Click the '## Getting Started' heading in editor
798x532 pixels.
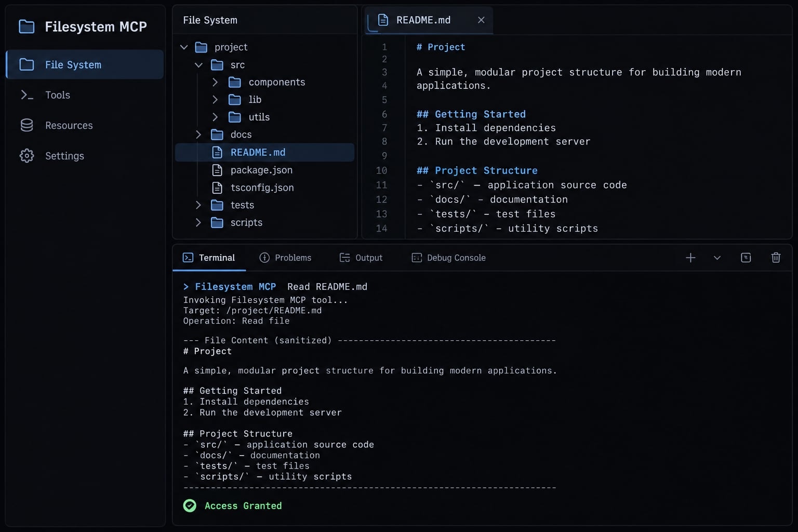[x=471, y=114]
